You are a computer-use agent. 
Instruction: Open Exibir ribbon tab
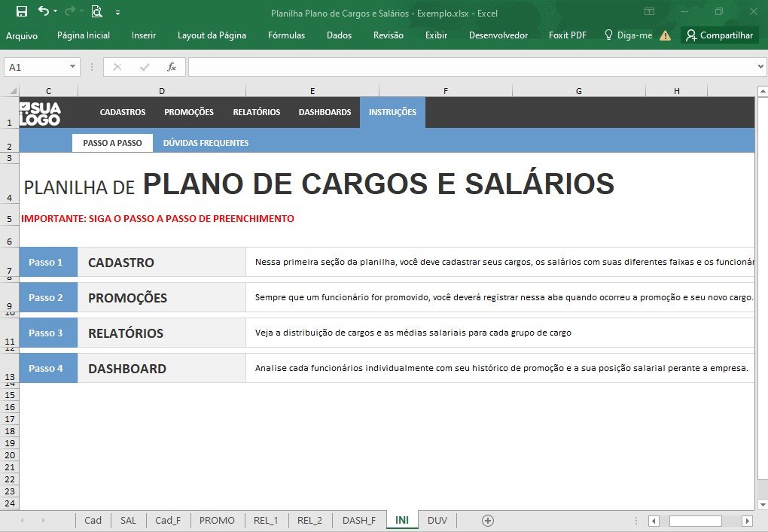pyautogui.click(x=436, y=35)
